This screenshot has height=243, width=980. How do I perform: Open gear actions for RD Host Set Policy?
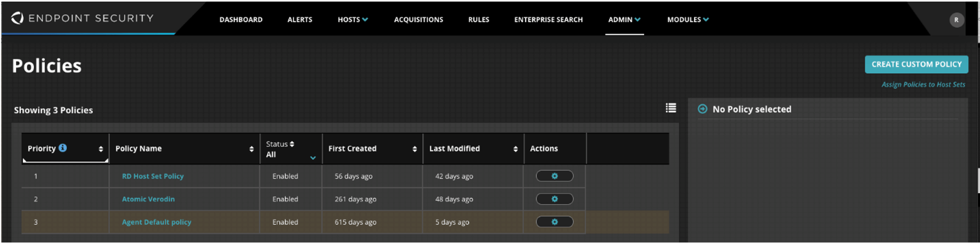click(x=554, y=176)
